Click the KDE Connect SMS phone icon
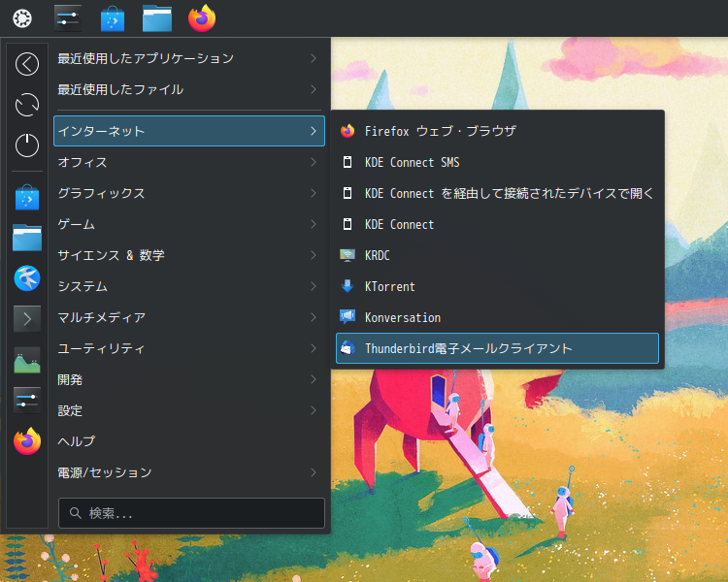The height and width of the screenshot is (582, 728). pos(347,162)
